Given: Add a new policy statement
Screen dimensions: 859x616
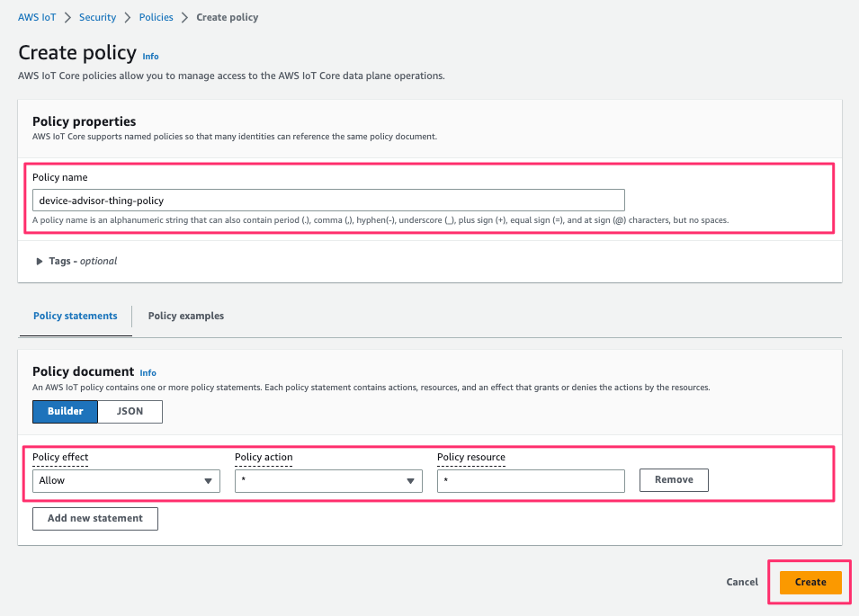Looking at the screenshot, I should [x=94, y=518].
